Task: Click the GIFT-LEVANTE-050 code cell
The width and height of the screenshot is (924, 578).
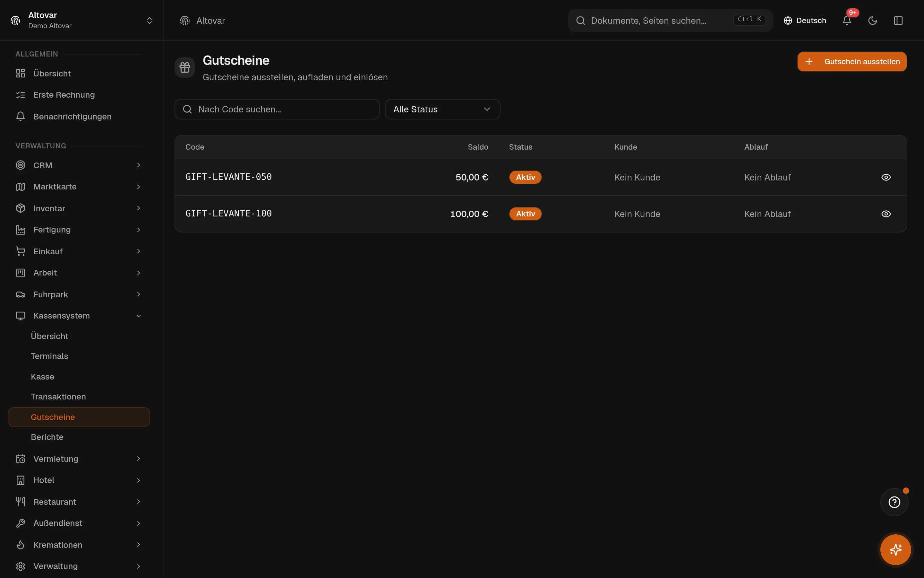Action: point(228,177)
